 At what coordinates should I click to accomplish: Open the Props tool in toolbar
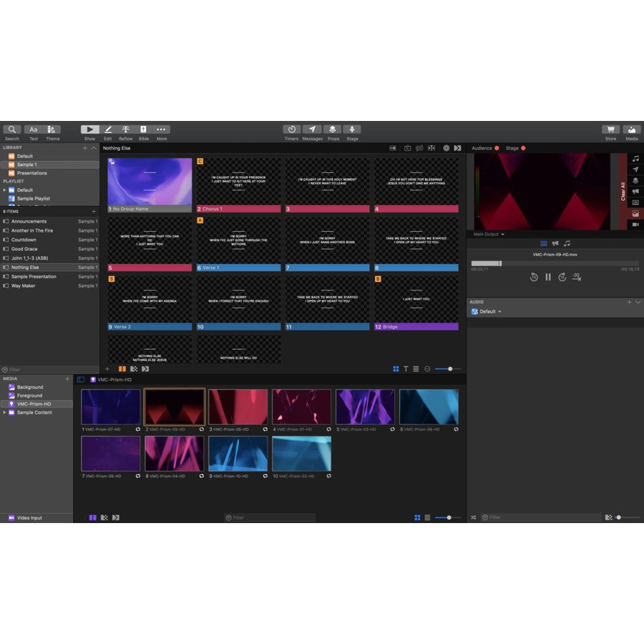[333, 130]
